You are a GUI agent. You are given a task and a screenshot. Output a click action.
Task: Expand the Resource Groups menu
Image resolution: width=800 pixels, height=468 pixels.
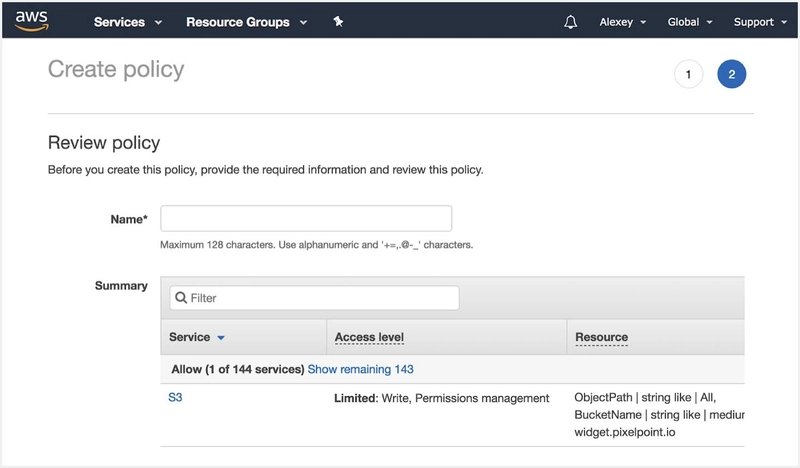pos(246,22)
